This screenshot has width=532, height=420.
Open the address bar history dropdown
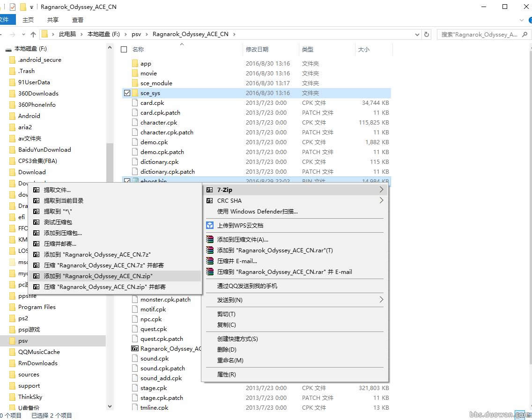click(417, 34)
